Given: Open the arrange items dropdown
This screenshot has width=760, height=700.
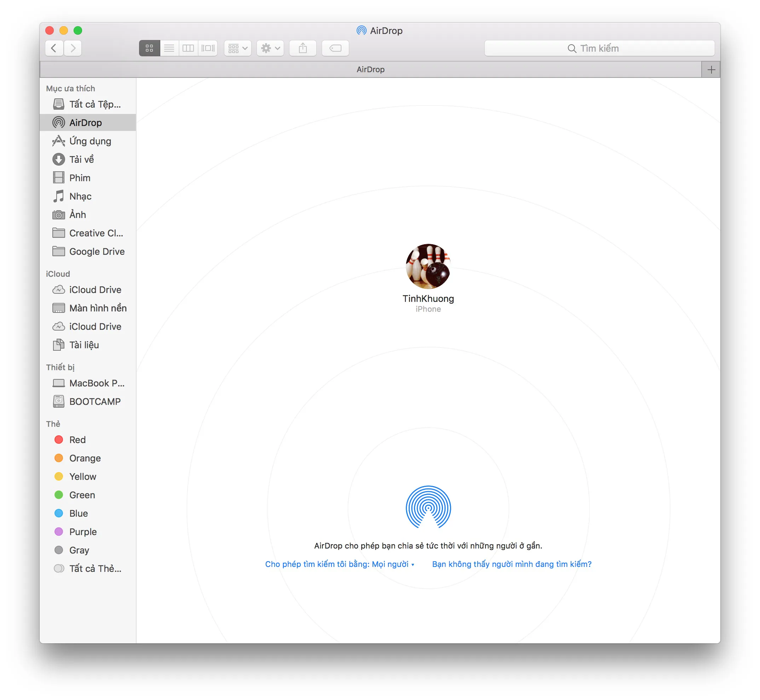Looking at the screenshot, I should click(x=237, y=48).
